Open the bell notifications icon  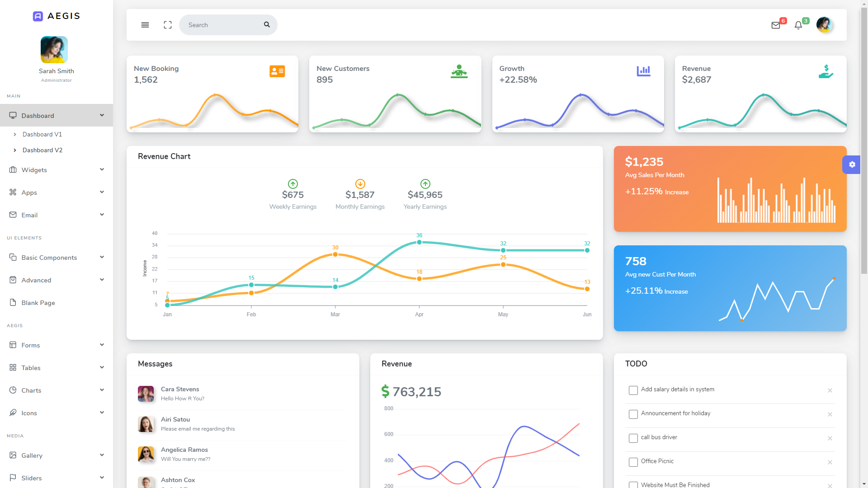click(x=798, y=25)
